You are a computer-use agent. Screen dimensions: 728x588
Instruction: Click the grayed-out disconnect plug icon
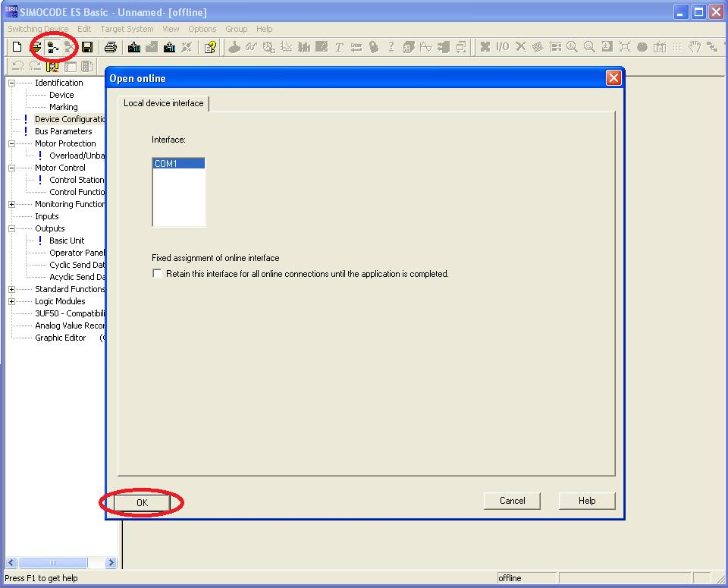point(187,47)
